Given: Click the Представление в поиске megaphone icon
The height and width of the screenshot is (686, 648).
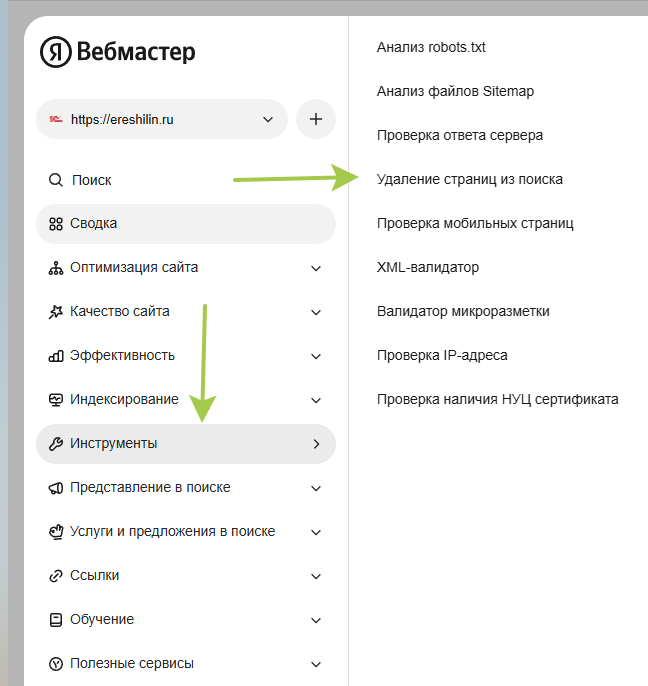Looking at the screenshot, I should click(56, 488).
